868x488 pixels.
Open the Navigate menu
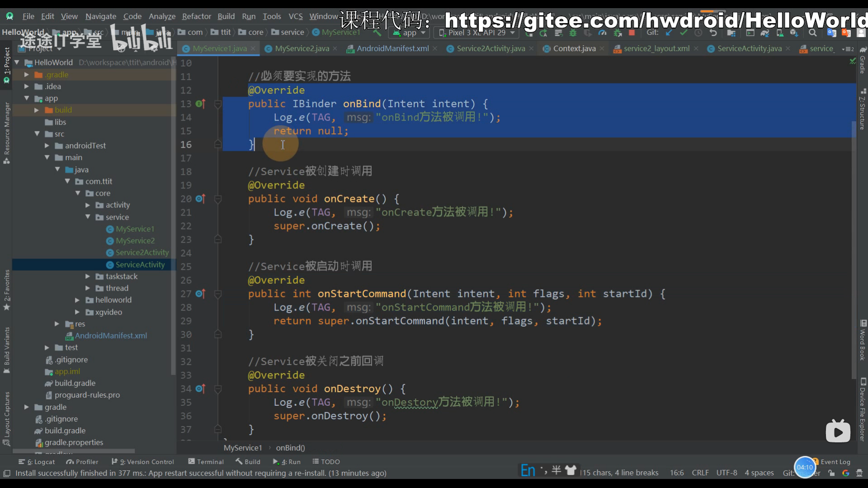point(101,16)
